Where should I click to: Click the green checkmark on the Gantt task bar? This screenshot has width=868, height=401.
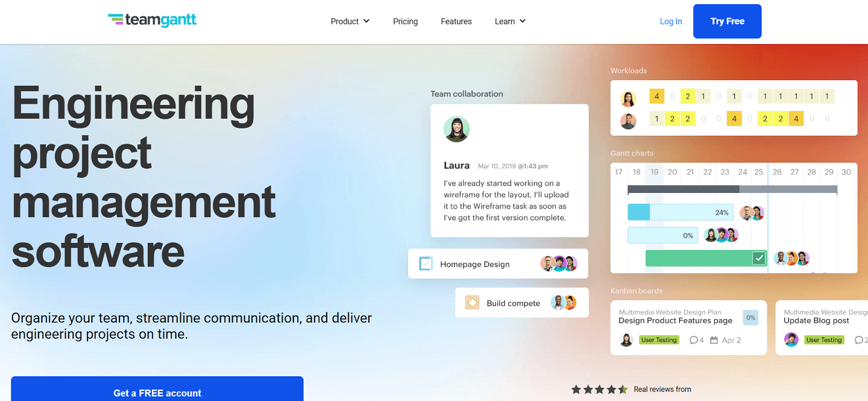click(758, 257)
